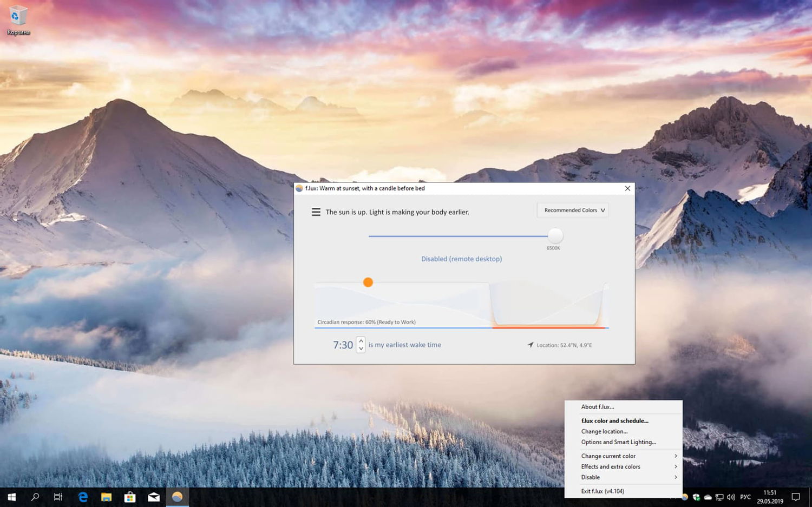The width and height of the screenshot is (812, 507).
Task: Click the volume speaker icon in the tray
Action: [731, 497]
